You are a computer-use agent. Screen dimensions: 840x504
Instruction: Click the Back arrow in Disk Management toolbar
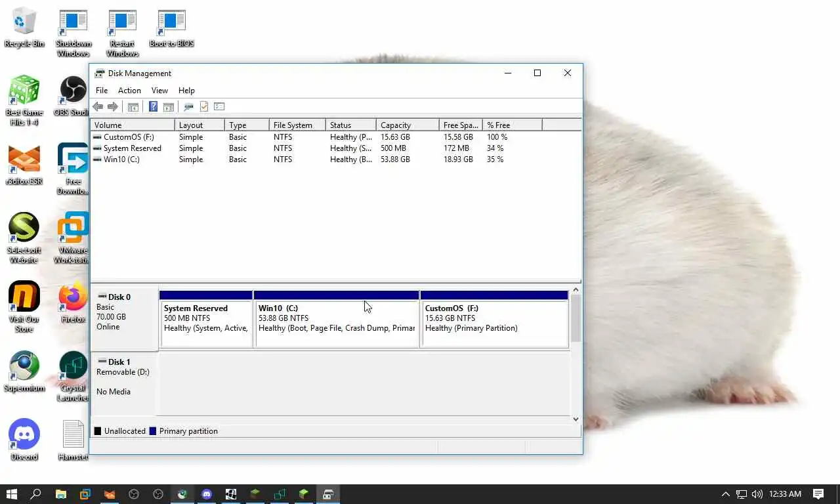[x=98, y=106]
